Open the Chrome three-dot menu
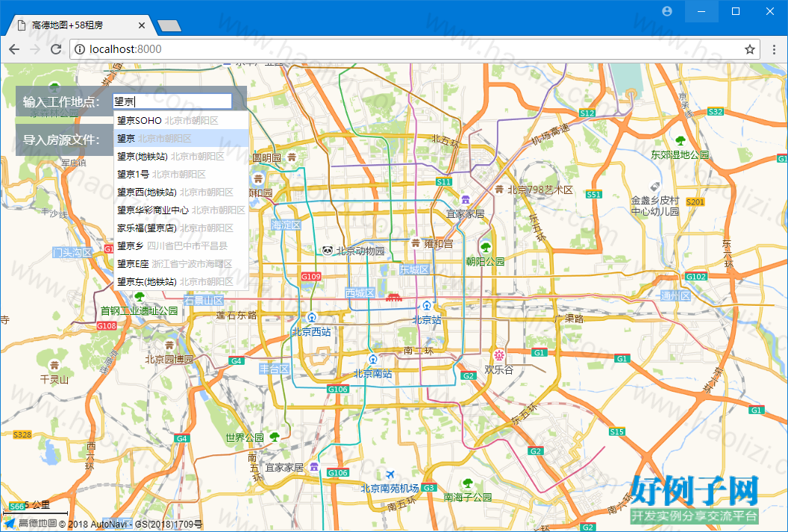The image size is (788, 532). coord(774,49)
